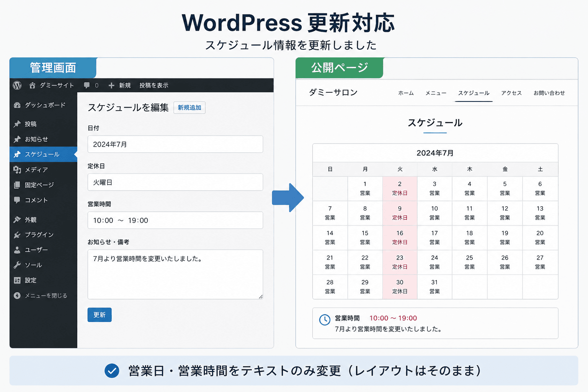Click calendar day 9 marked 定休日
Screen dimensions: 588x392
pyautogui.click(x=400, y=213)
